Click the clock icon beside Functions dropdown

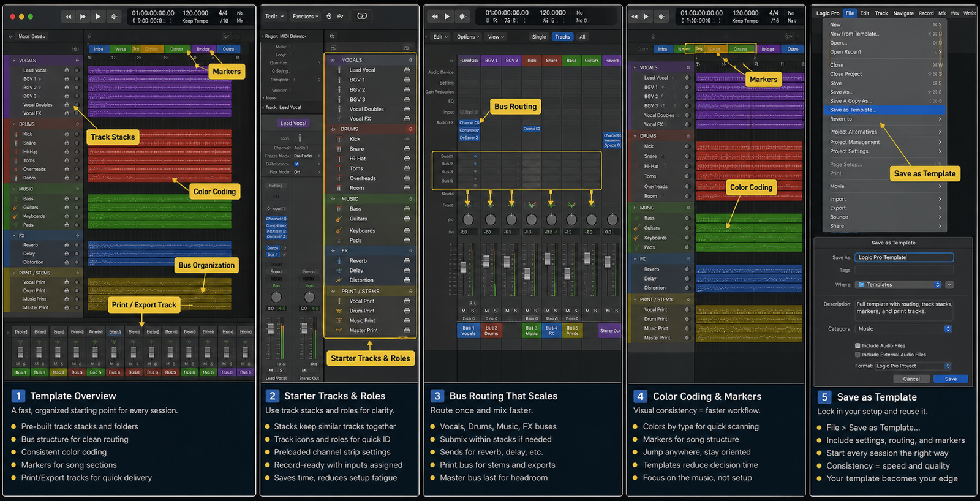click(329, 17)
